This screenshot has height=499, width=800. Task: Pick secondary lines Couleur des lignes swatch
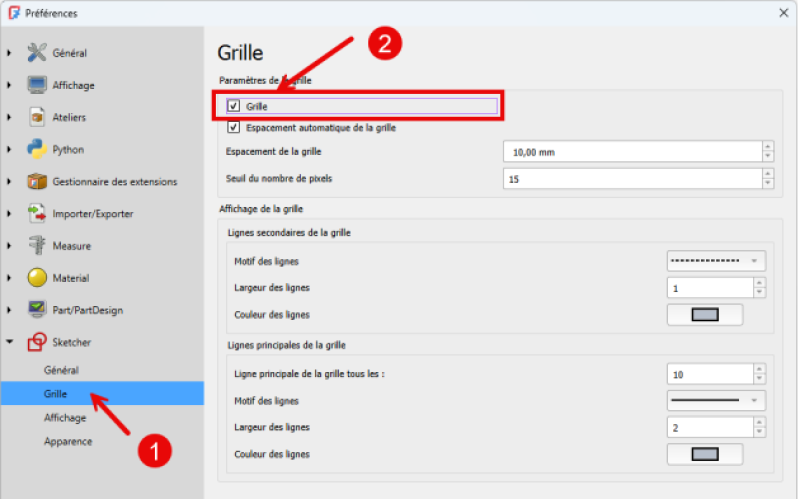(x=705, y=315)
